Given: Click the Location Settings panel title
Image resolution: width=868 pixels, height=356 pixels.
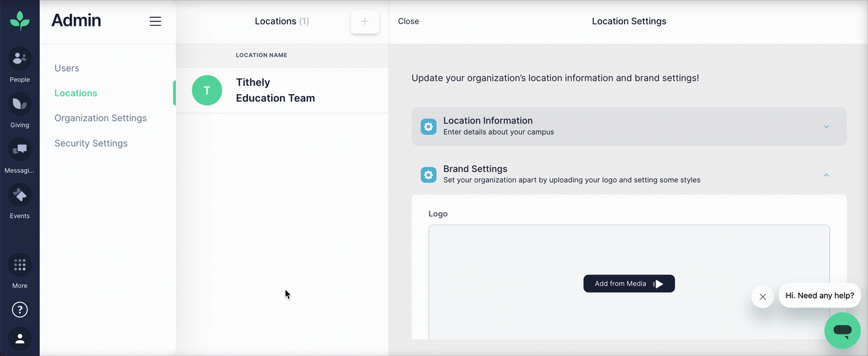Looking at the screenshot, I should tap(629, 21).
